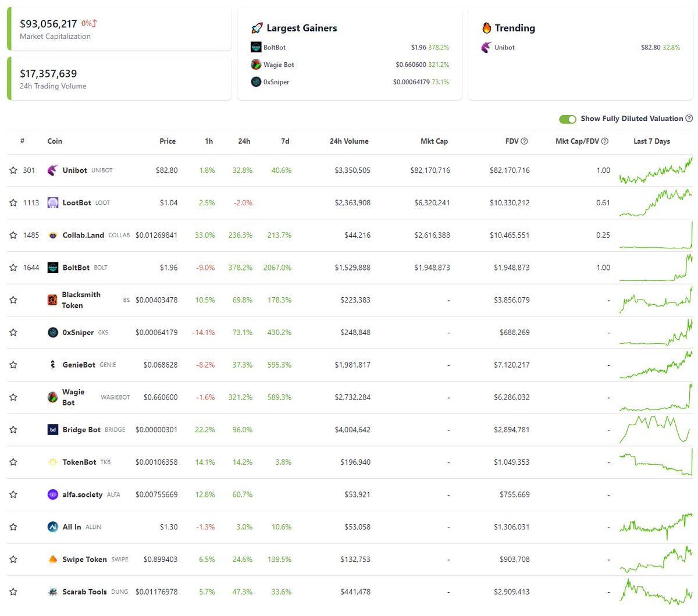Click the Largest Gainers heading
Screen dimensions: 698x616
(x=301, y=28)
